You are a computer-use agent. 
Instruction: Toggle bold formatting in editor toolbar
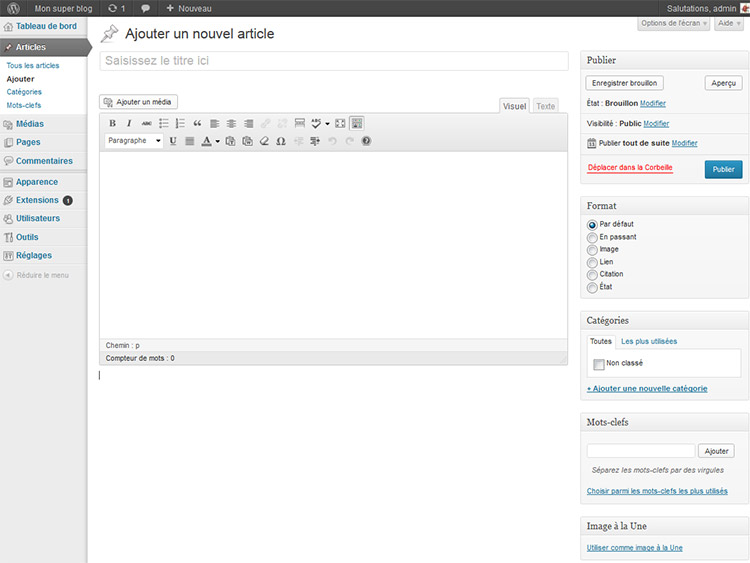(112, 123)
